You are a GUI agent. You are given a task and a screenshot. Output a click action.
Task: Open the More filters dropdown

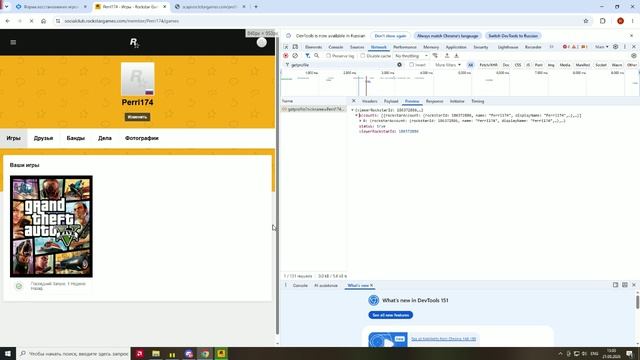point(448,65)
